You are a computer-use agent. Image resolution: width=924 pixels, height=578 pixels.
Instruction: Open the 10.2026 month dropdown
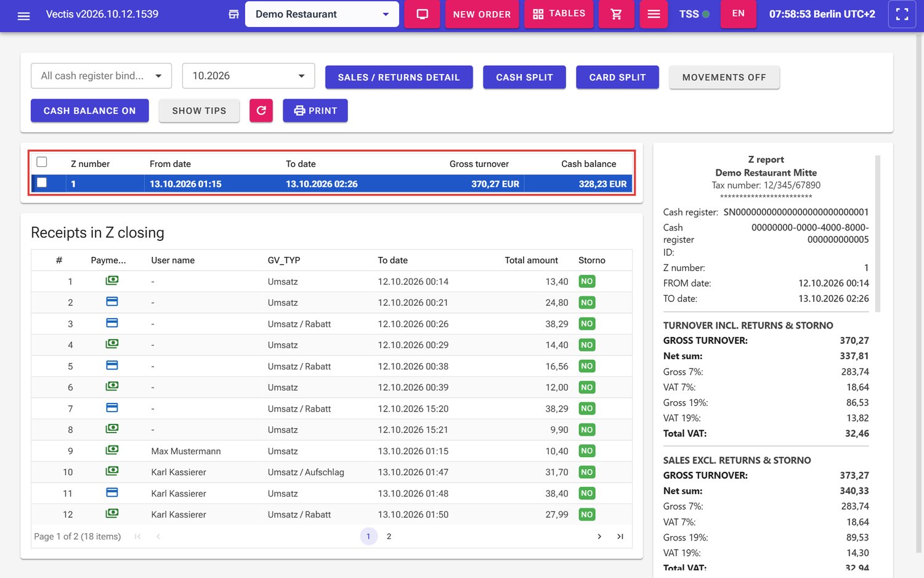coord(249,76)
